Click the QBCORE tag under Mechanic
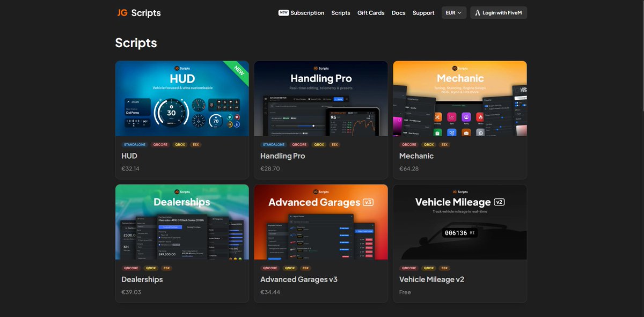This screenshot has width=644, height=317. pos(409,145)
